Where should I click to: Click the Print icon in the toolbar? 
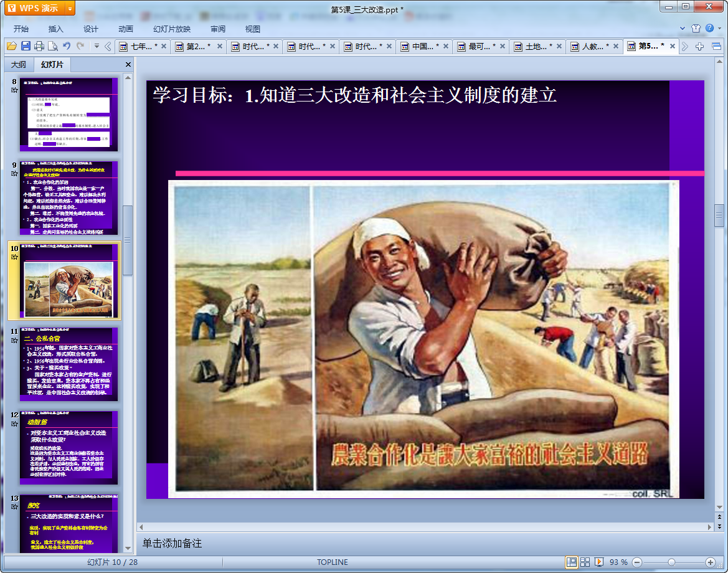[x=39, y=46]
